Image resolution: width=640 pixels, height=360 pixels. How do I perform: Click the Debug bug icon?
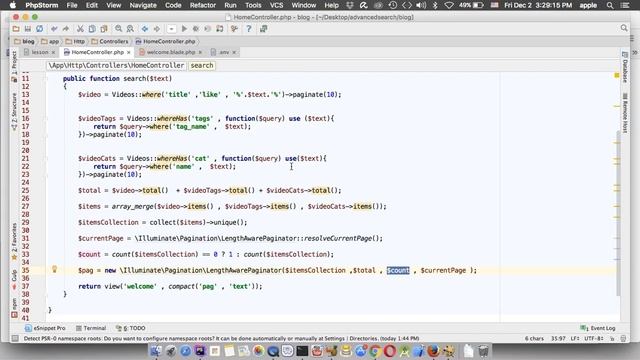pyautogui.click(x=196, y=29)
